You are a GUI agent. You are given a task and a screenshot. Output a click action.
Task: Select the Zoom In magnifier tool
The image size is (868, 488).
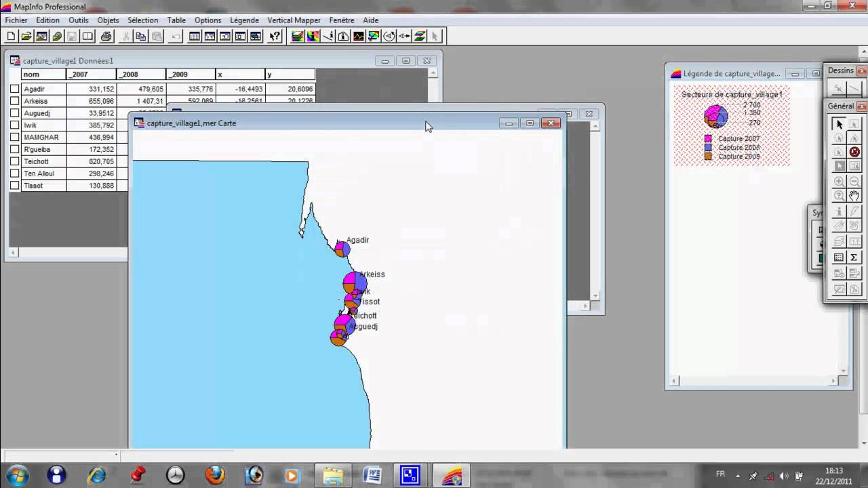tap(839, 181)
